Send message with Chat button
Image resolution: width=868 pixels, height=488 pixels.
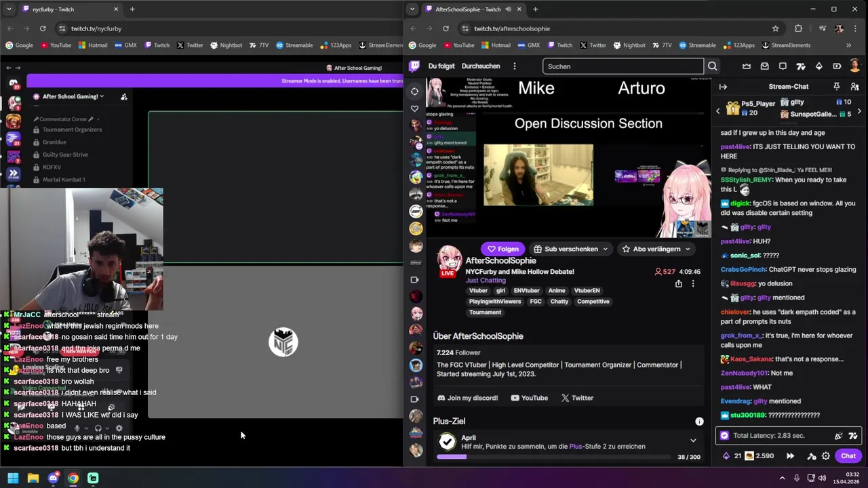click(x=848, y=456)
